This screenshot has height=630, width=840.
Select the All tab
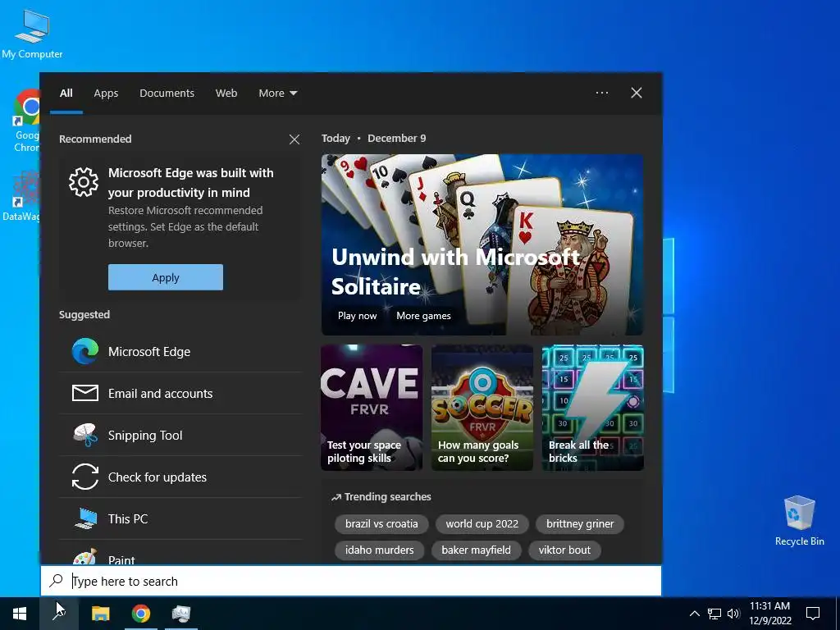click(66, 94)
